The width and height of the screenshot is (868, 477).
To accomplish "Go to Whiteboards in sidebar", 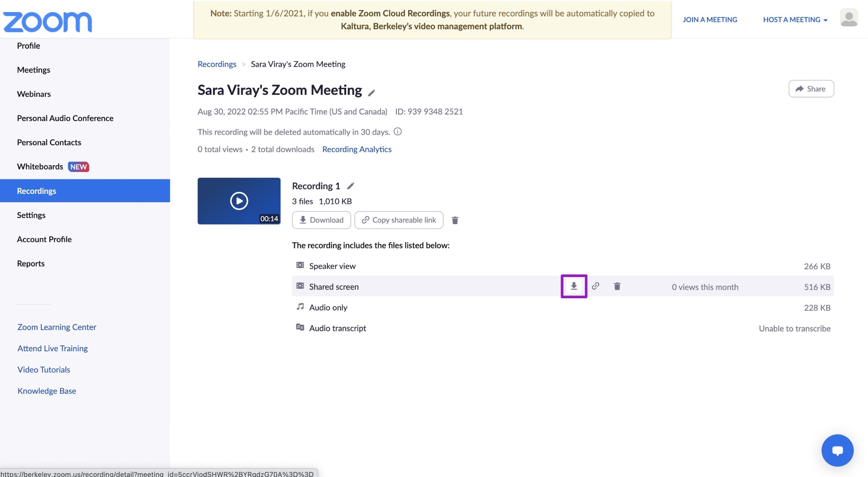I will (x=40, y=167).
